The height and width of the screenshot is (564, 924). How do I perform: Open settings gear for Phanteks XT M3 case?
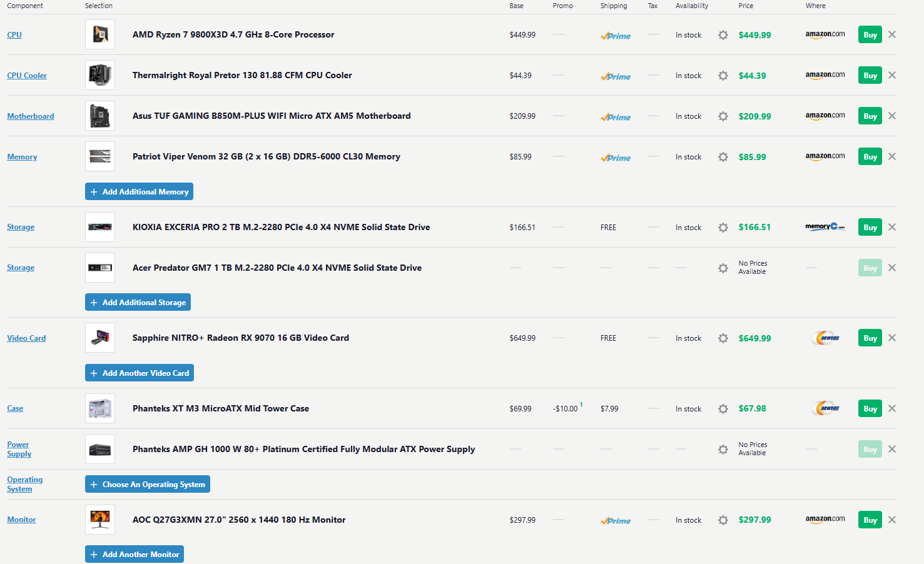tap(723, 409)
